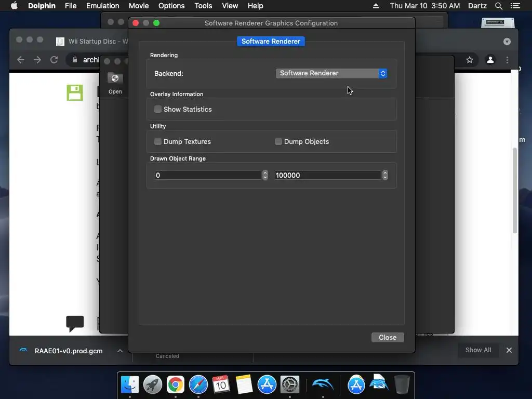
Task: Click the Spotlight search icon
Action: point(498,6)
